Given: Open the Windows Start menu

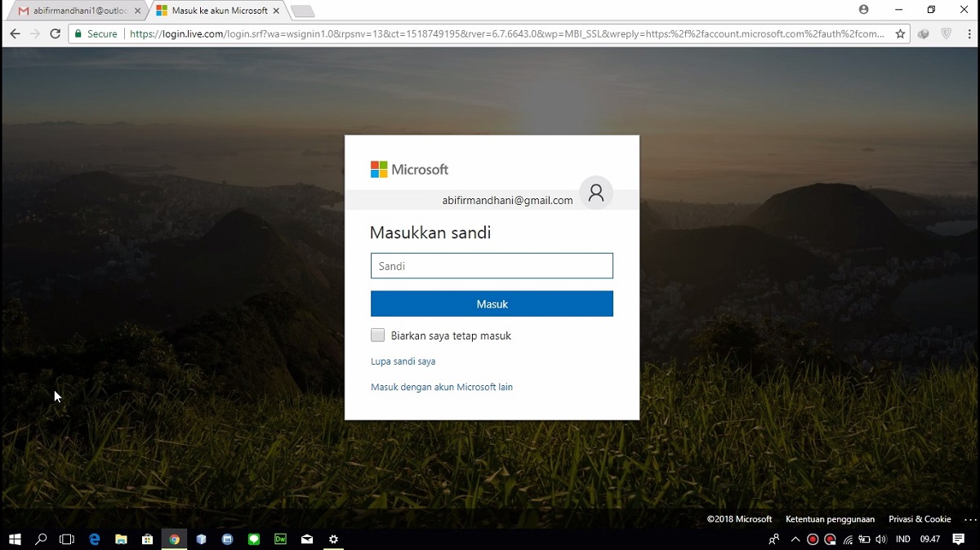Looking at the screenshot, I should (15, 539).
